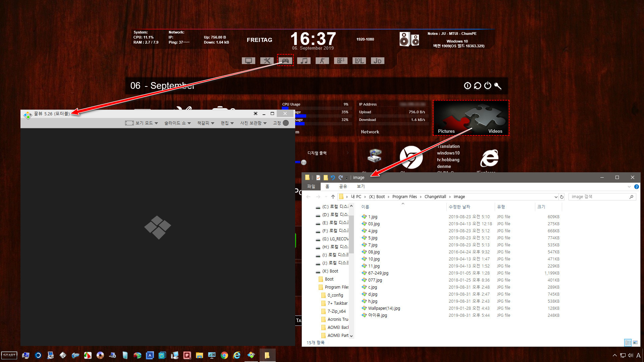Click the Counter-Strike soldier icon
The height and width of the screenshot is (362, 644).
click(x=322, y=61)
